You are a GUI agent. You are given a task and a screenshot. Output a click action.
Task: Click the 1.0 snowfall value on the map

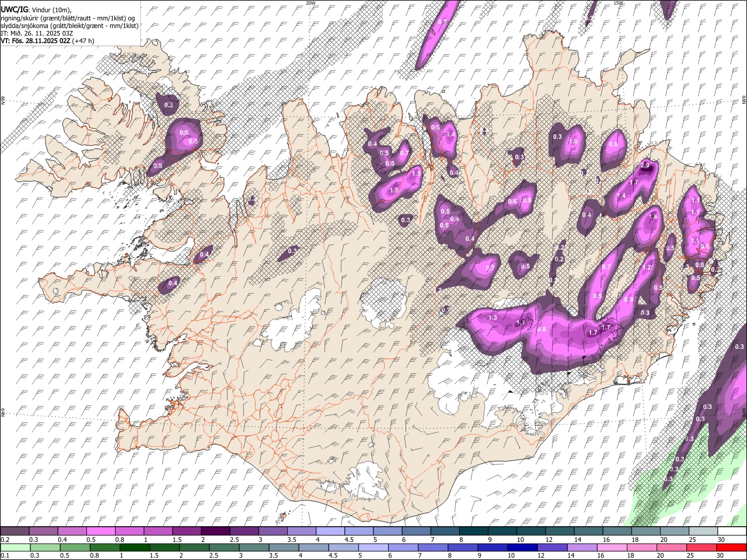[x=573, y=141]
